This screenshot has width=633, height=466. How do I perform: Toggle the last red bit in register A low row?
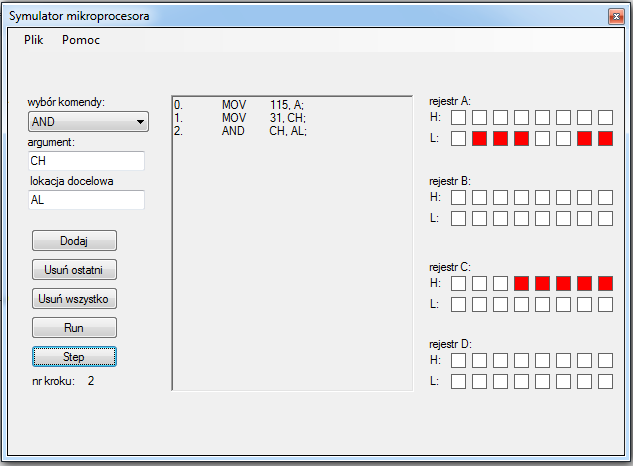point(605,138)
